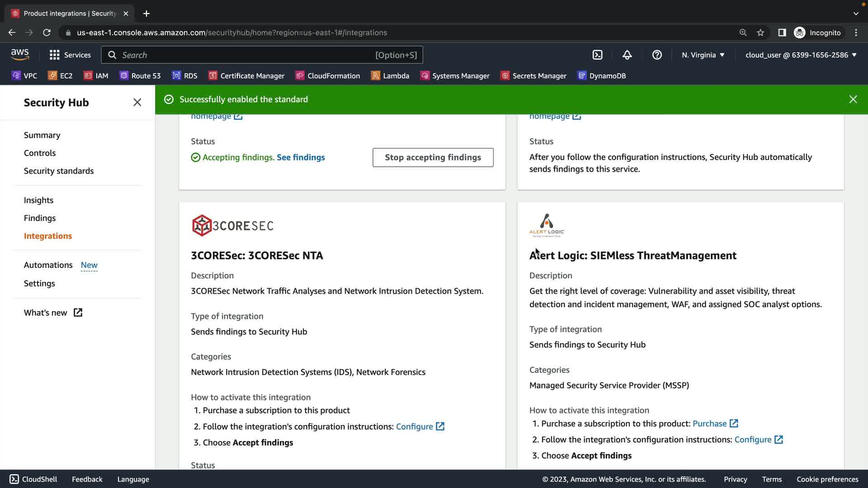The width and height of the screenshot is (868, 488).
Task: Bookmark page with star icon
Action: click(760, 33)
